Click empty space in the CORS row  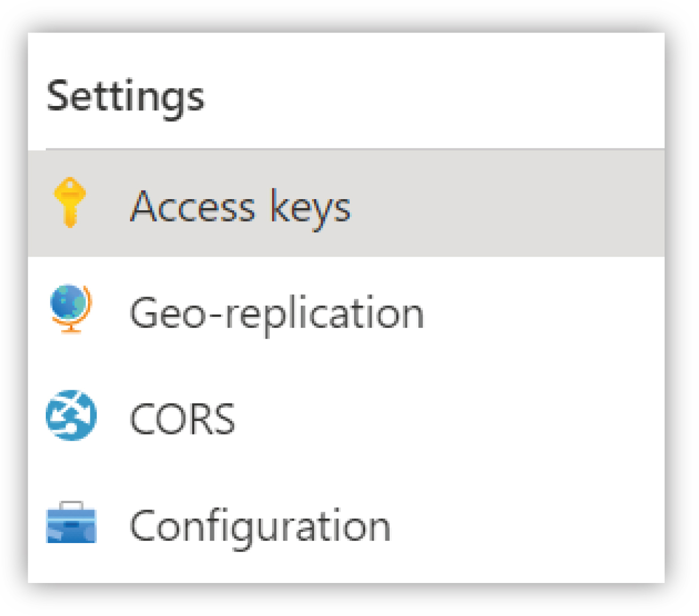(x=447, y=416)
